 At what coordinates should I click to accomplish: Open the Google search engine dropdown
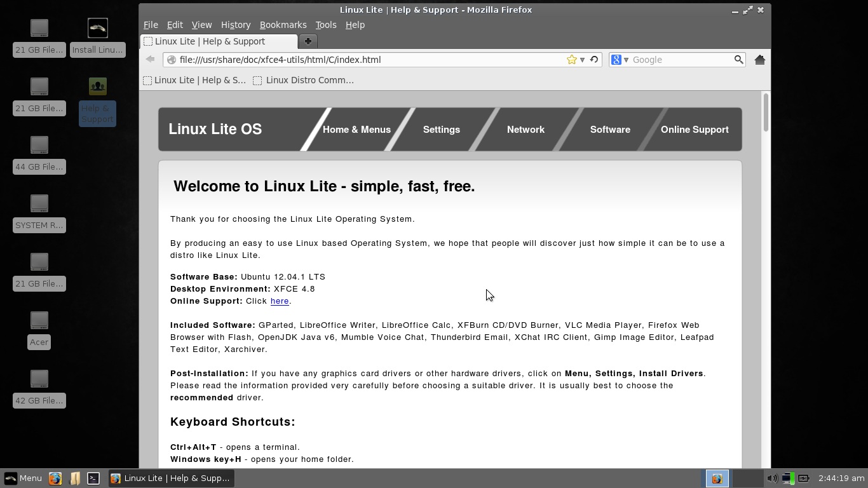[x=620, y=60]
